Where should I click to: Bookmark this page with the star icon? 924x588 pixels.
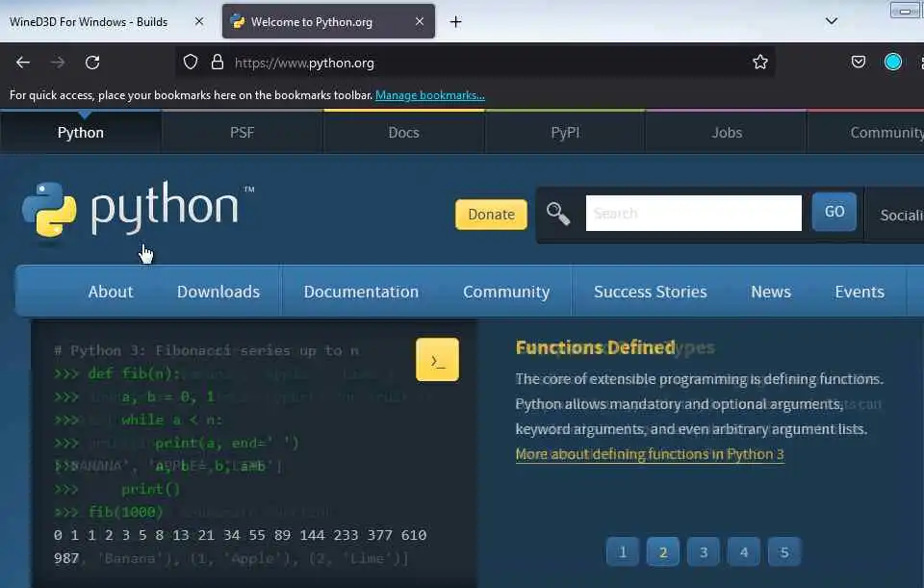pyautogui.click(x=760, y=62)
